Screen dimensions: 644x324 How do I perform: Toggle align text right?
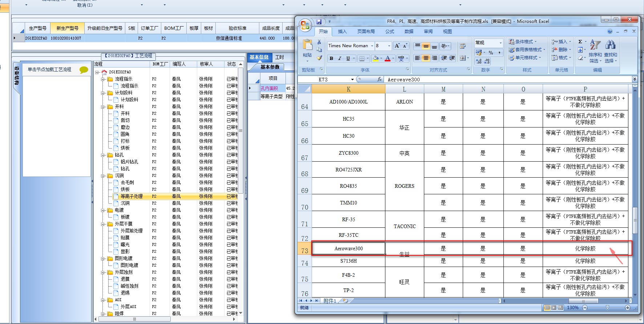(x=434, y=58)
